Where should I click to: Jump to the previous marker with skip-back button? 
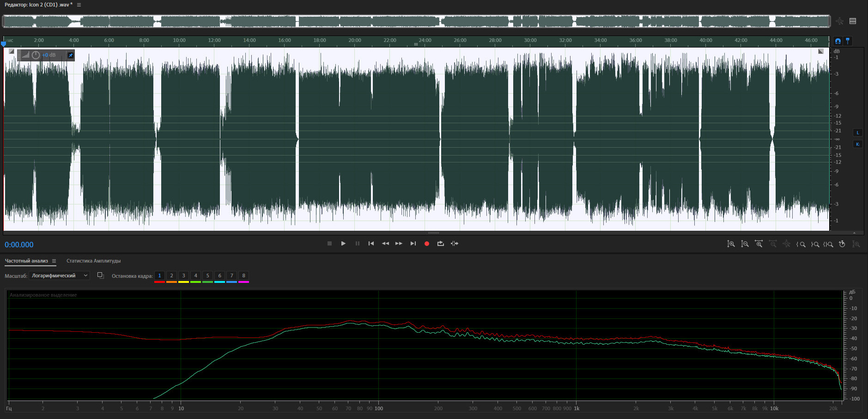(371, 244)
